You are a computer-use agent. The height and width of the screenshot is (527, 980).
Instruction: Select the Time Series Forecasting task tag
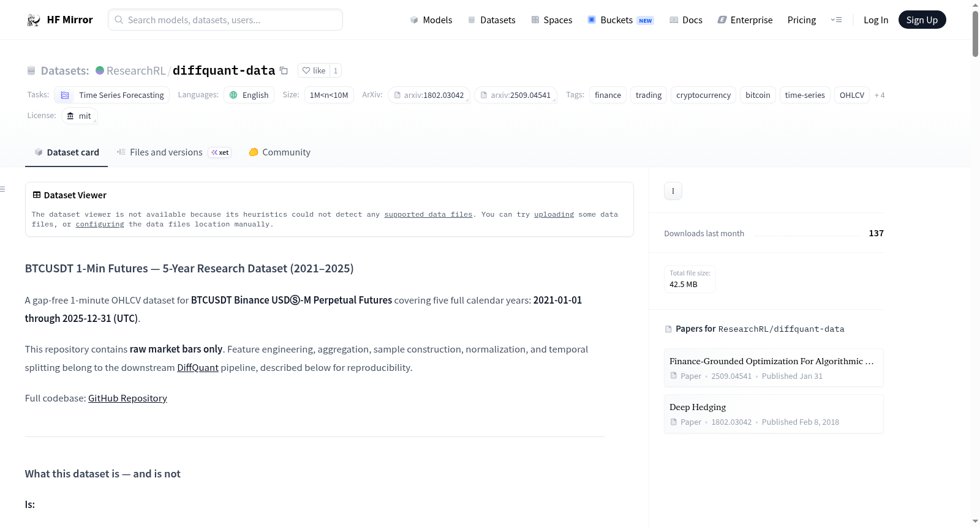click(112, 95)
